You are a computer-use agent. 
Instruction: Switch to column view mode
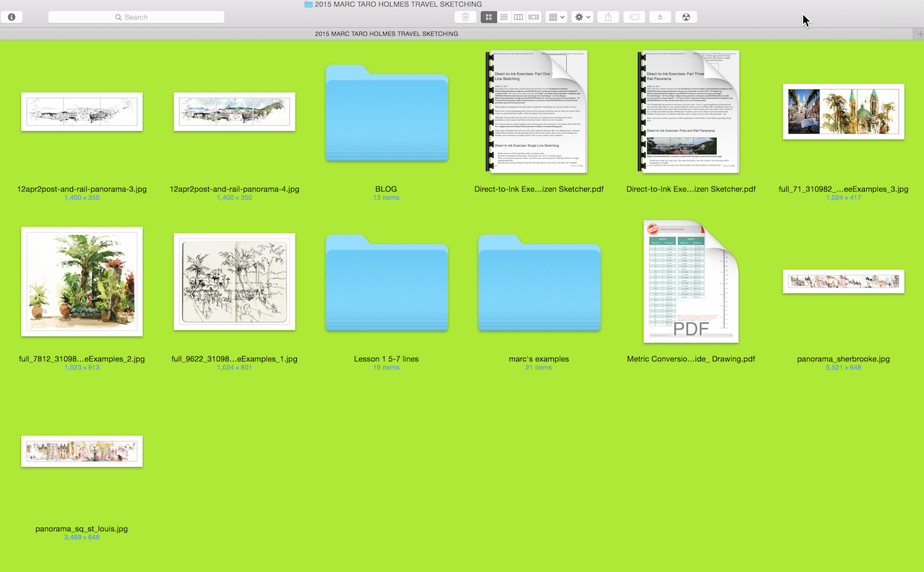[519, 17]
